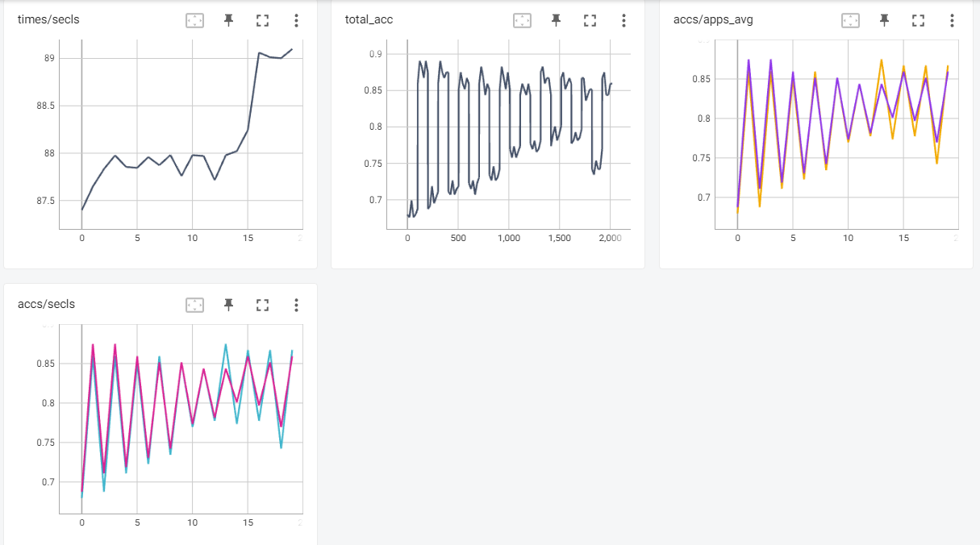980x545 pixels.
Task: Open the accs/secls three-dot options menu
Action: point(296,305)
